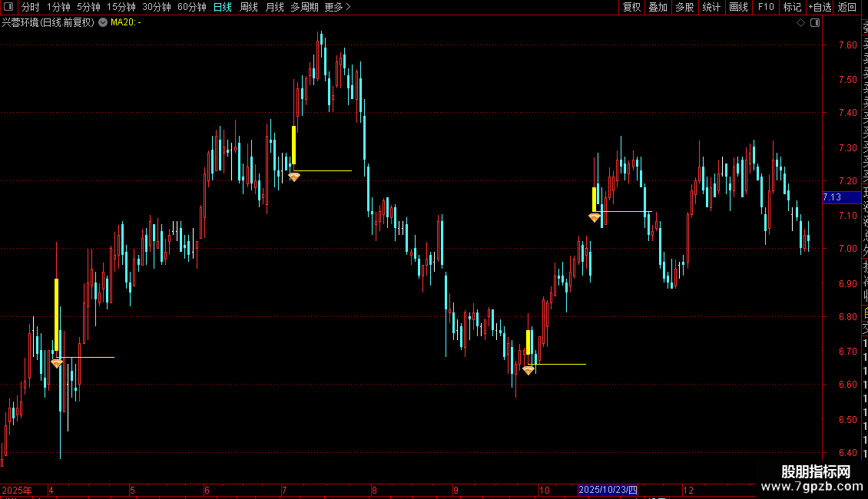Click the 7.40 price axis label

click(x=847, y=113)
